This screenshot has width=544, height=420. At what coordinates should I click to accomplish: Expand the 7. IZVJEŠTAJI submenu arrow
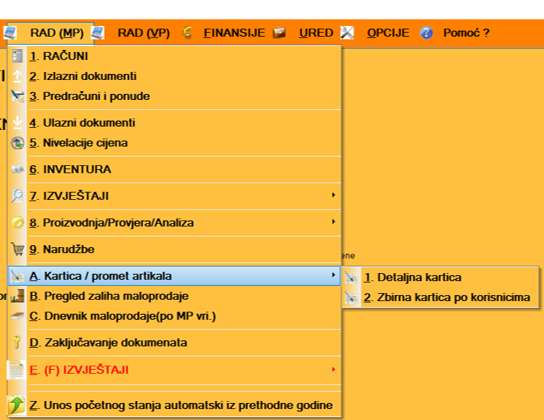click(333, 195)
